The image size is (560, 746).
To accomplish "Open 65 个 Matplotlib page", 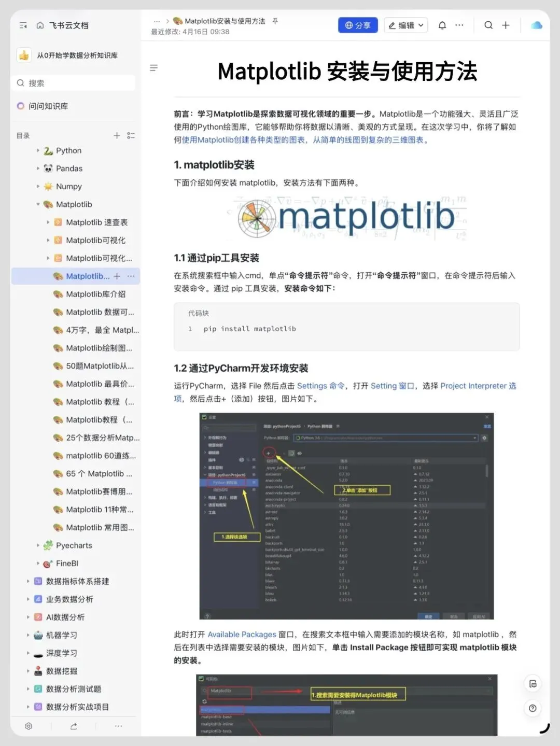I will point(99,474).
